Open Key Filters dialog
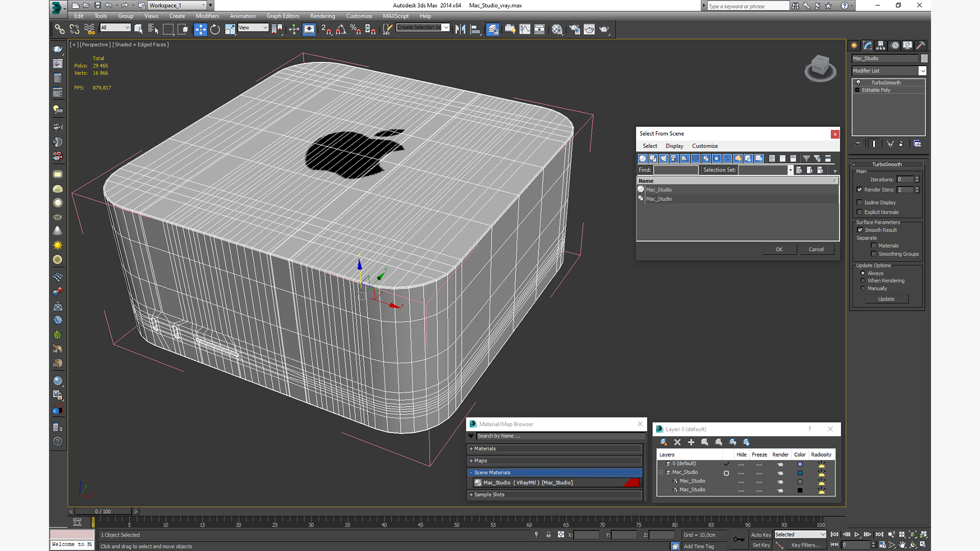 pos(805,545)
